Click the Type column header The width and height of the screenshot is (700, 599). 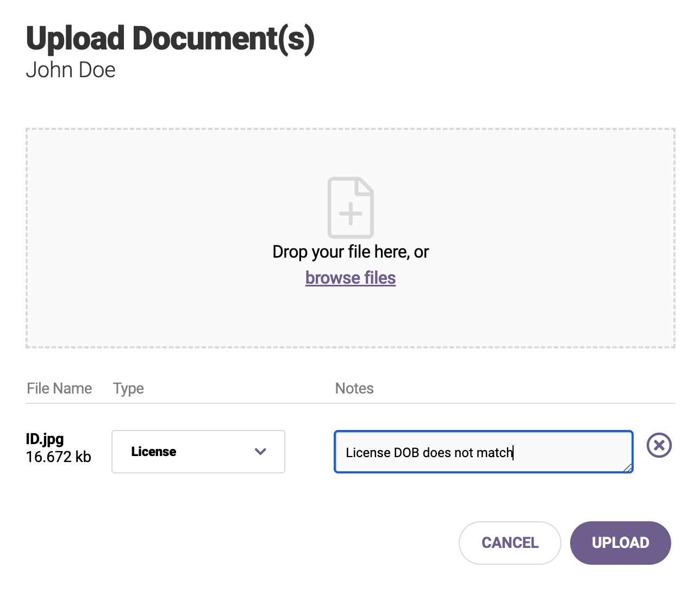(x=128, y=389)
